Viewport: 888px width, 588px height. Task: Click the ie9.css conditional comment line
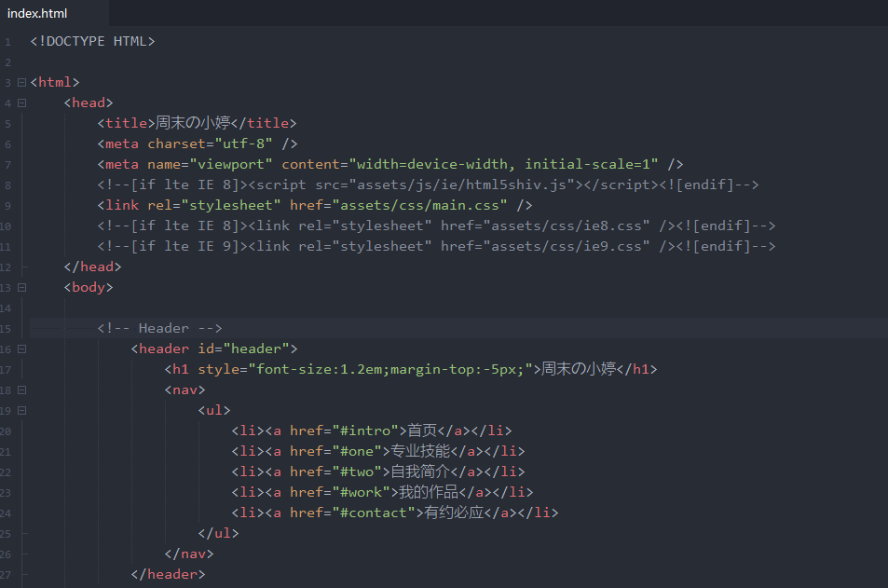(436, 246)
